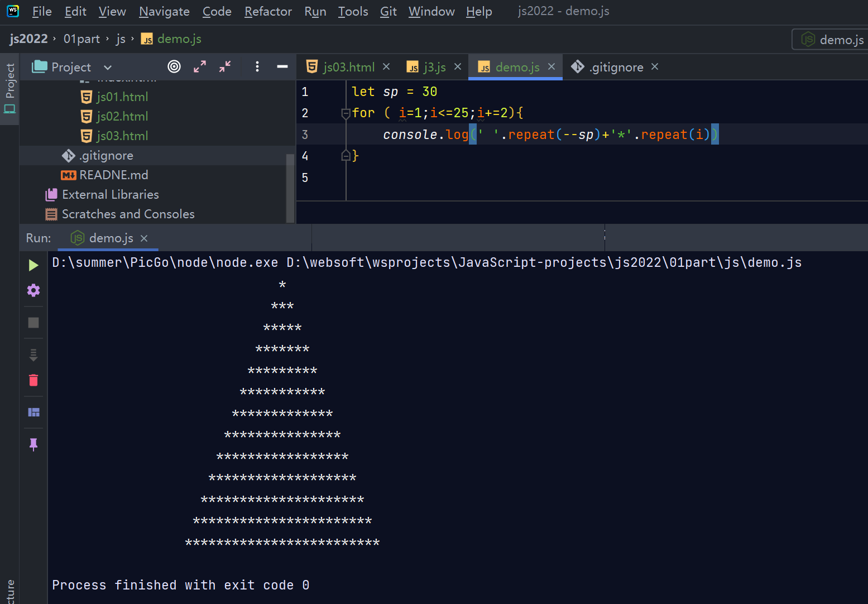Open the Window menu
Image resolution: width=868 pixels, height=604 pixels.
point(431,11)
